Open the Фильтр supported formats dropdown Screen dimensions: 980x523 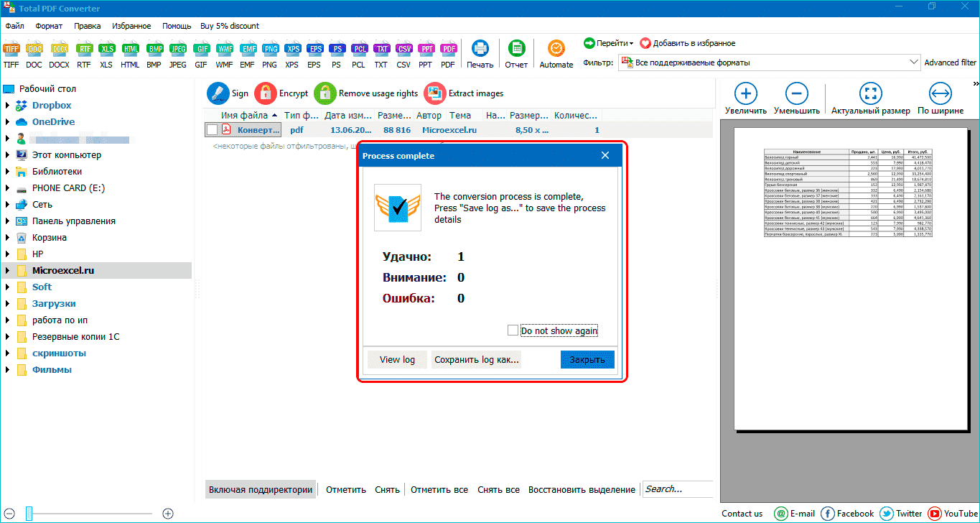[769, 63]
